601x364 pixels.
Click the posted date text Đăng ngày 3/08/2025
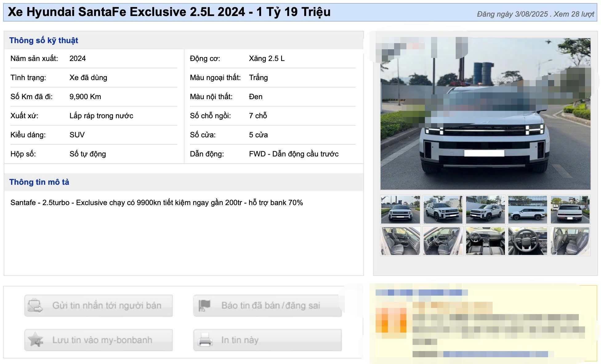(512, 14)
